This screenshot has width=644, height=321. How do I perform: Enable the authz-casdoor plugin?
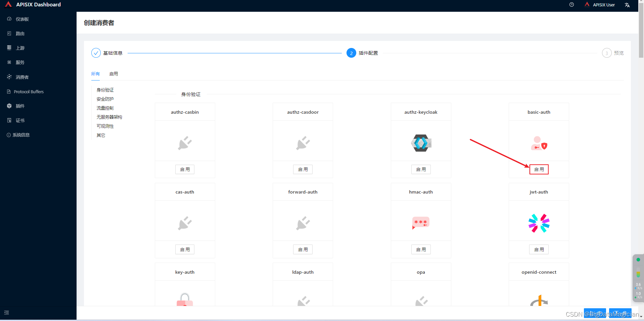click(x=303, y=169)
